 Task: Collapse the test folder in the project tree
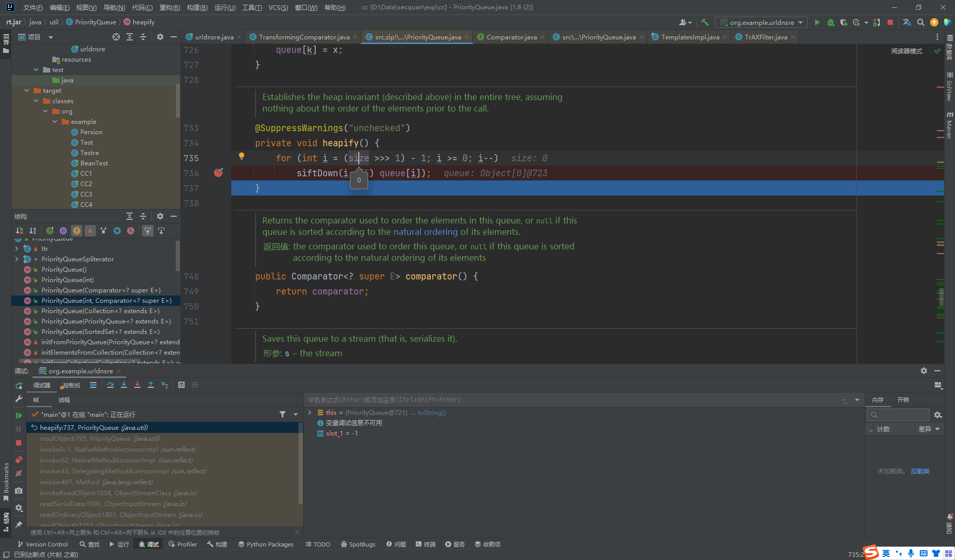(36, 70)
